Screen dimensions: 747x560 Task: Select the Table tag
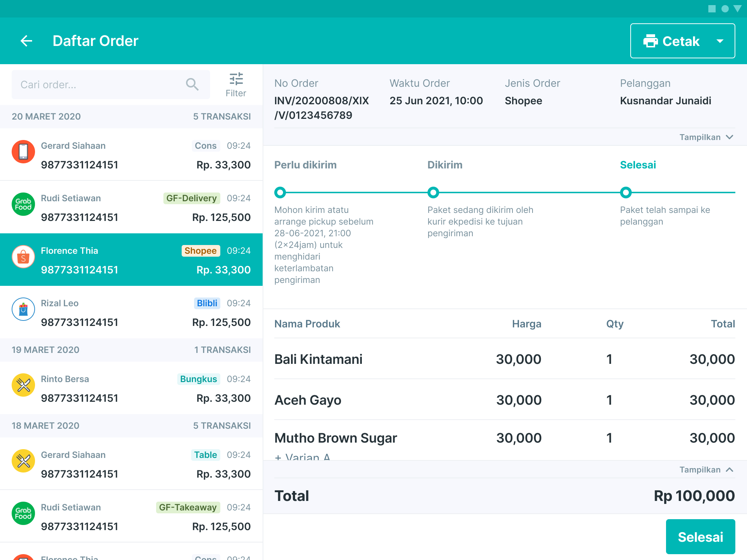pyautogui.click(x=205, y=455)
